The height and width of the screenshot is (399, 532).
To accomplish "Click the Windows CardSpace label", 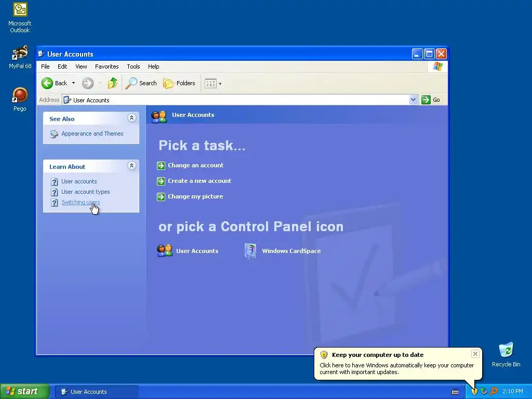I will (x=291, y=251).
